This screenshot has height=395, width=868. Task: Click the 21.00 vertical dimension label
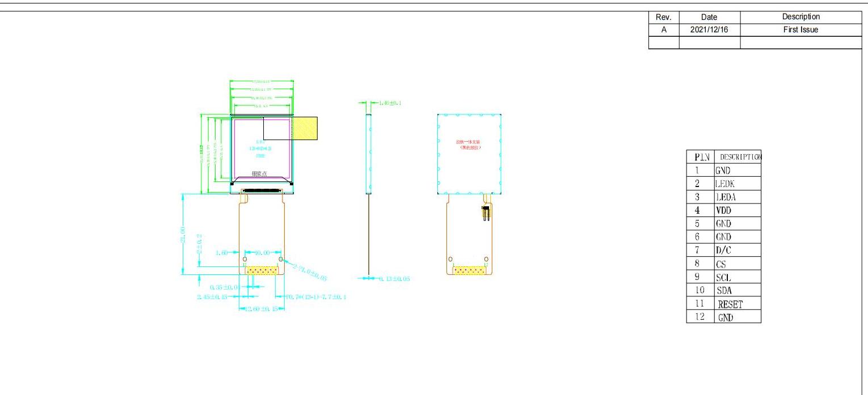[x=183, y=234]
